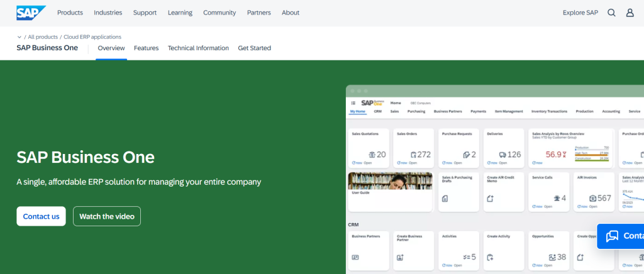The height and width of the screenshot is (274, 644).
Task: Select the Inventory Transactions dashboard tab
Action: click(549, 111)
